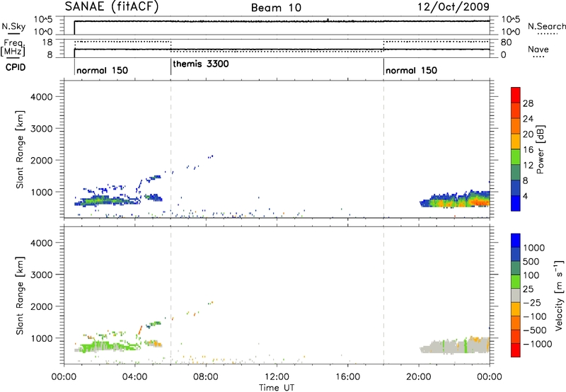Screen dimensions: 566x392
Task: Click the 18 label on frequency axis
Action: point(47,42)
